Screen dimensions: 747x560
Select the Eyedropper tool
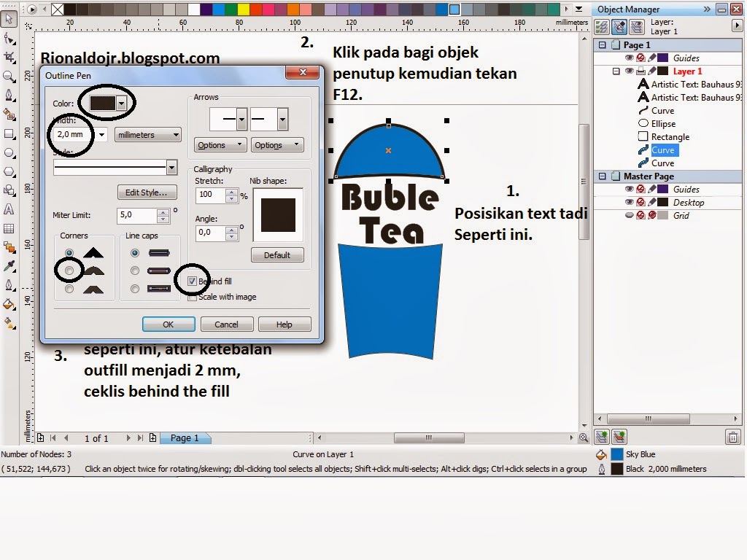[x=9, y=267]
